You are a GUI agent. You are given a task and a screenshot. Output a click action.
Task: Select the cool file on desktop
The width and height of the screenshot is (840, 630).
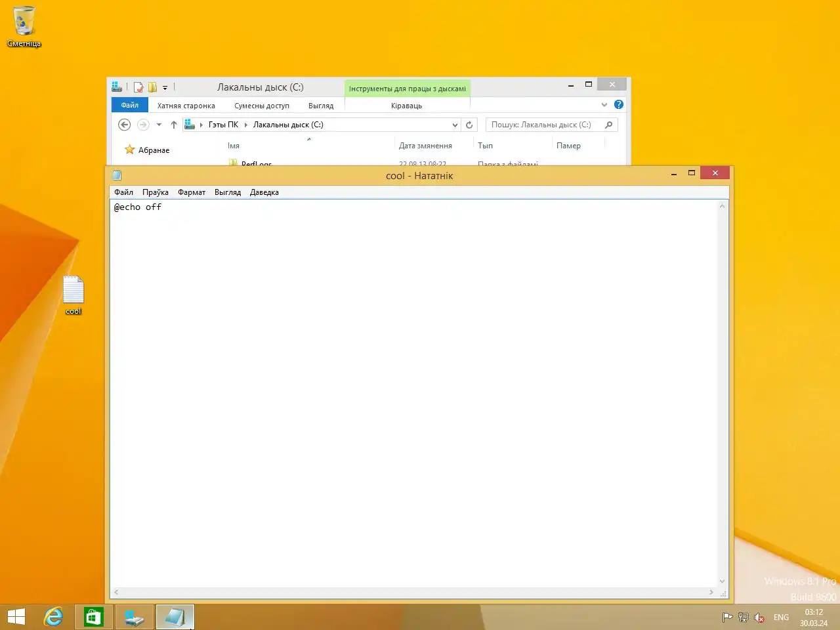click(x=73, y=295)
